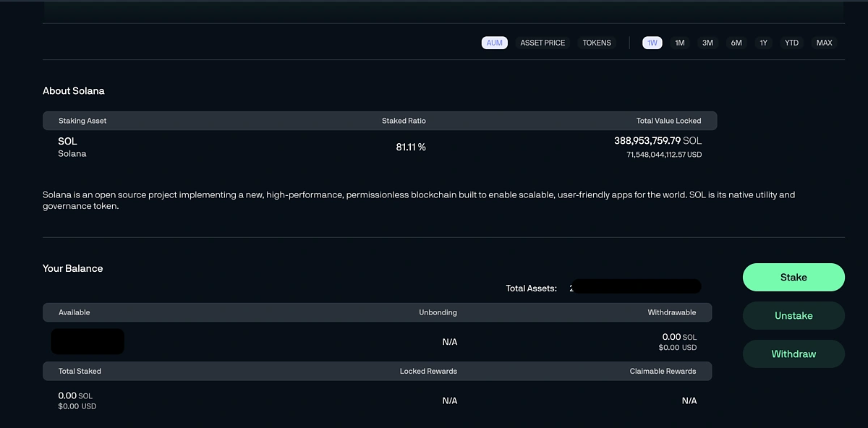Click the Withdrawable column header

click(x=672, y=312)
